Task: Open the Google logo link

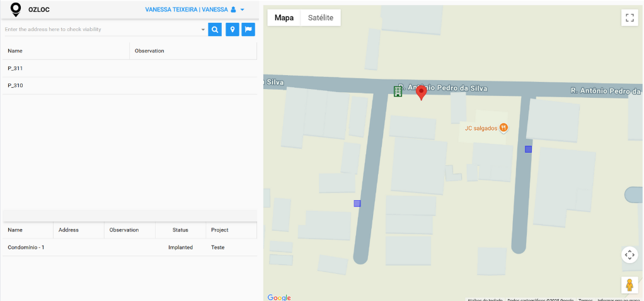Action: pos(279,298)
